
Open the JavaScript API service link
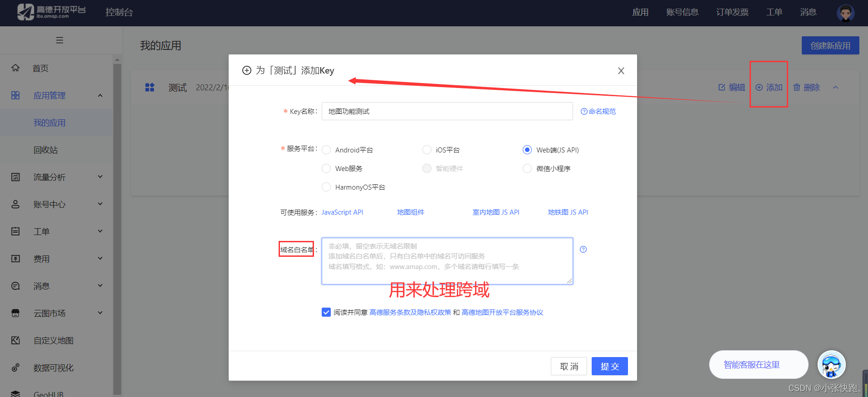coord(343,212)
